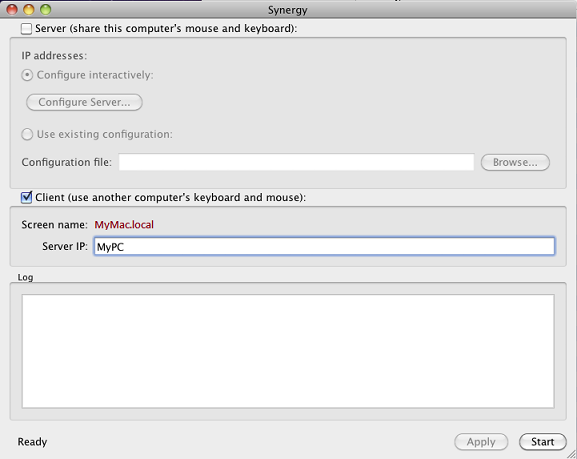Click inside the Server IP field containing MyPC

pos(324,246)
